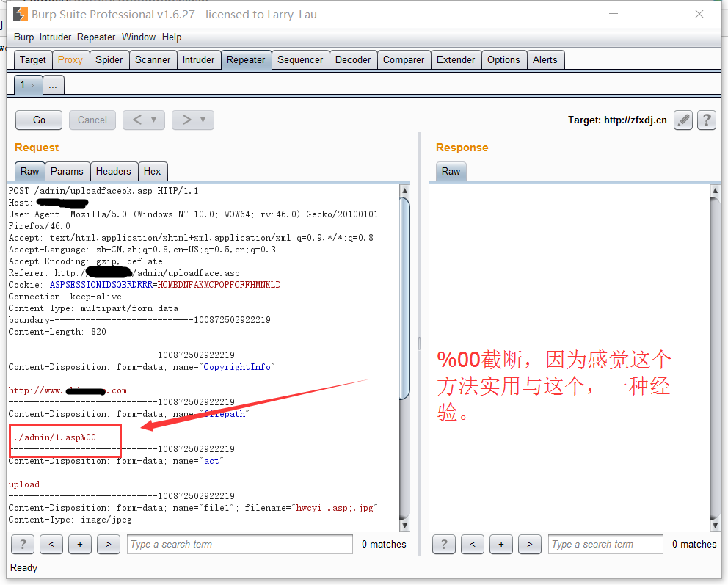
Task: Select the Repeater tool tab
Action: (x=246, y=60)
